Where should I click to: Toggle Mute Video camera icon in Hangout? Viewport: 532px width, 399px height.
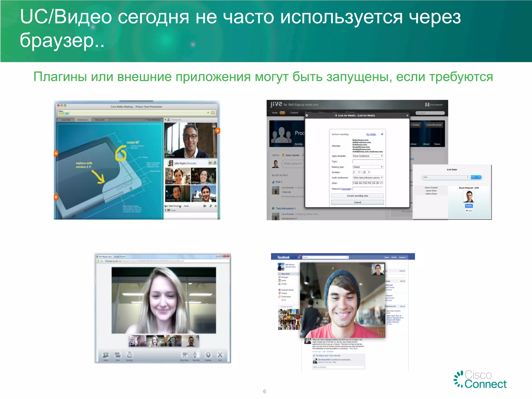[x=185, y=355]
